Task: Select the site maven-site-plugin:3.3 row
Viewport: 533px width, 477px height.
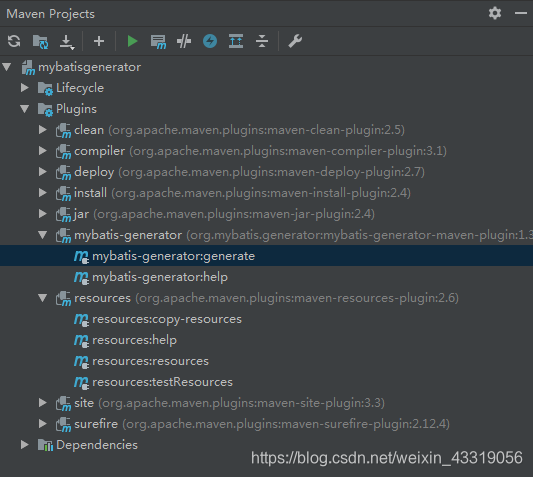Action: (x=266, y=403)
